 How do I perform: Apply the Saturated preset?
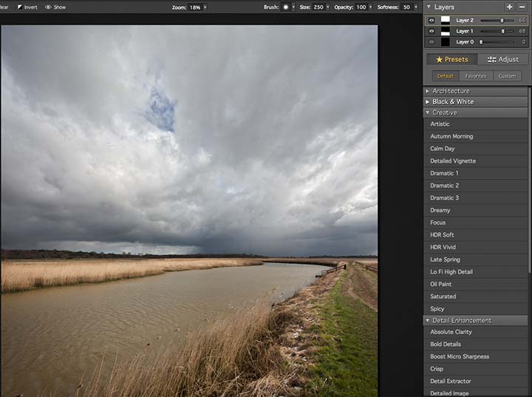point(476,296)
